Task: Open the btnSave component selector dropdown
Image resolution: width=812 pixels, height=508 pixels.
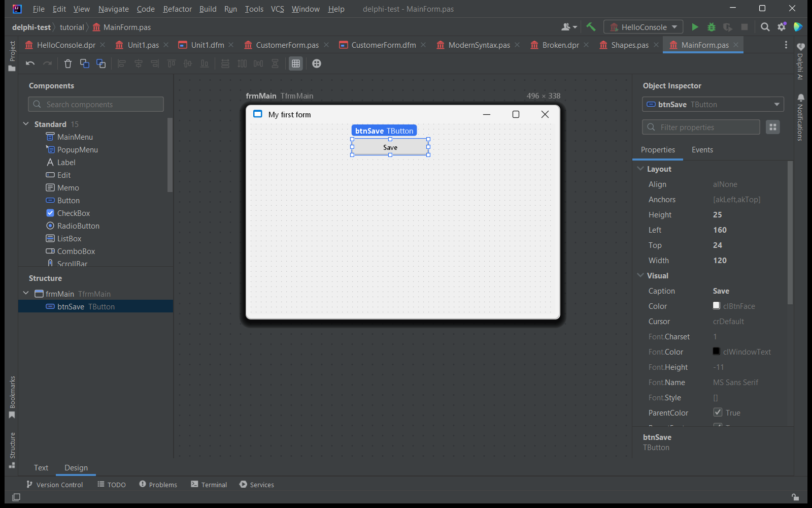Action: (x=713, y=104)
